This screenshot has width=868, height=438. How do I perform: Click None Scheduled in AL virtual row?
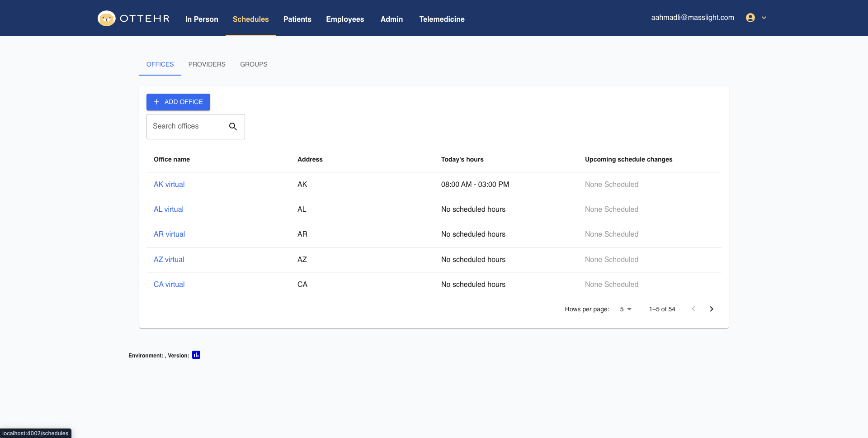[x=612, y=209]
